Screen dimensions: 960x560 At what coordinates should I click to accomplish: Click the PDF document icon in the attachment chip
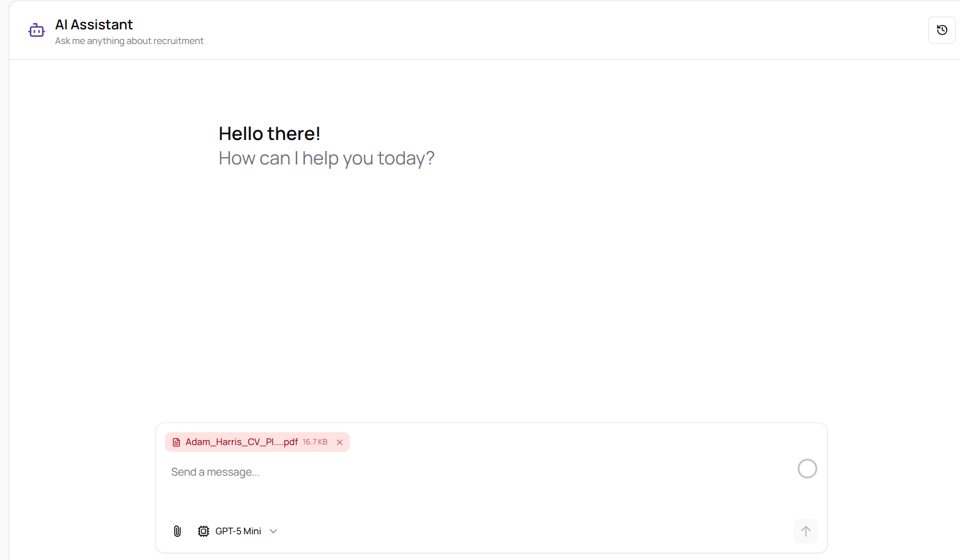(176, 442)
